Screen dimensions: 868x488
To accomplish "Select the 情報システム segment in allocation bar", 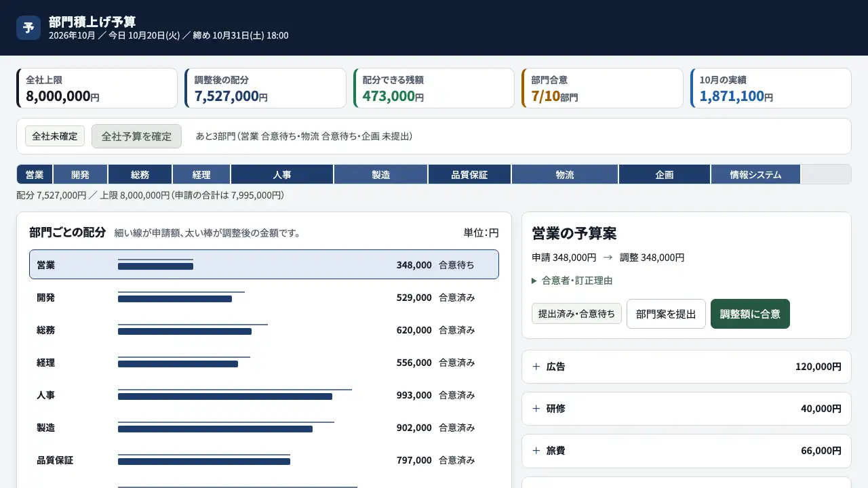I will point(755,174).
